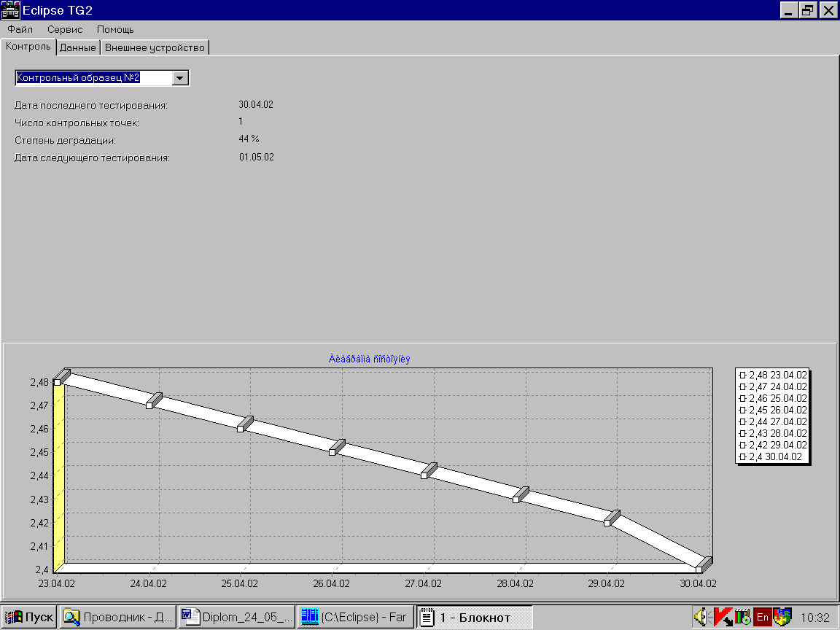Switch to Diplom_24_05 Word document in taskbar

(237, 618)
